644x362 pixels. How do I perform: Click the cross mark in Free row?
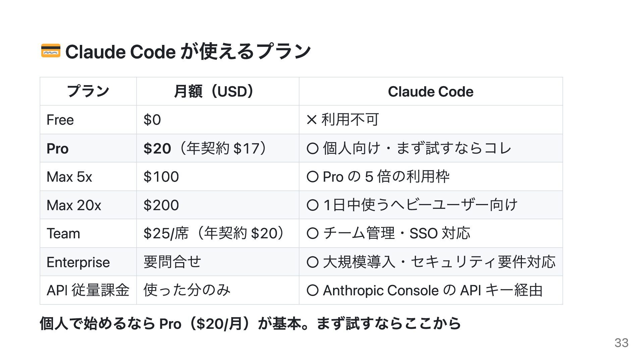[312, 120]
